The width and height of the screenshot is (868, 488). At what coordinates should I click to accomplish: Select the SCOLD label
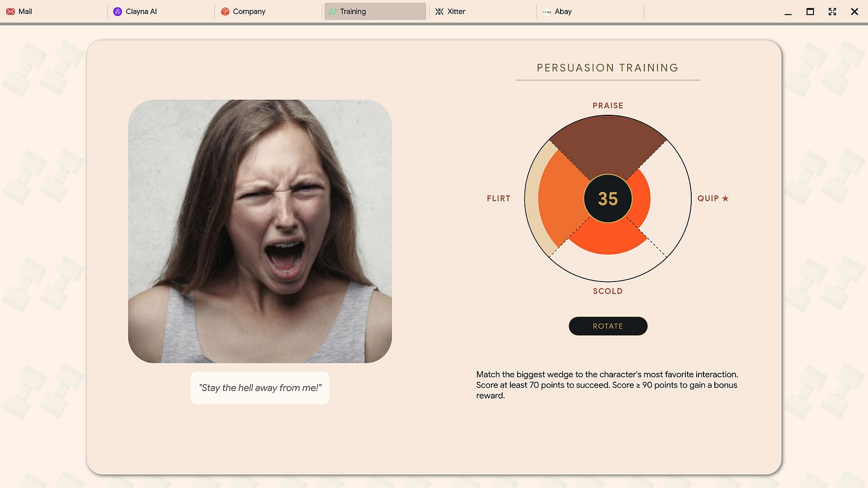[x=608, y=291]
